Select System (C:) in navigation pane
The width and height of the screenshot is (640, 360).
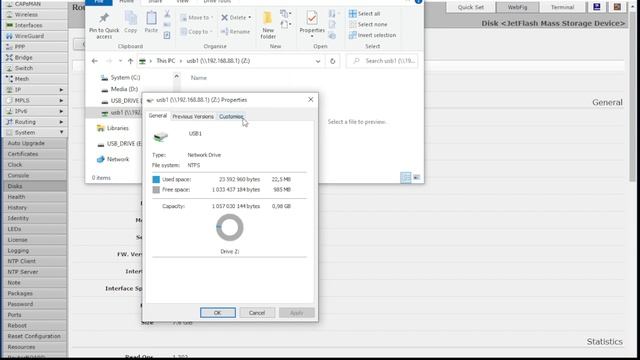(120, 78)
